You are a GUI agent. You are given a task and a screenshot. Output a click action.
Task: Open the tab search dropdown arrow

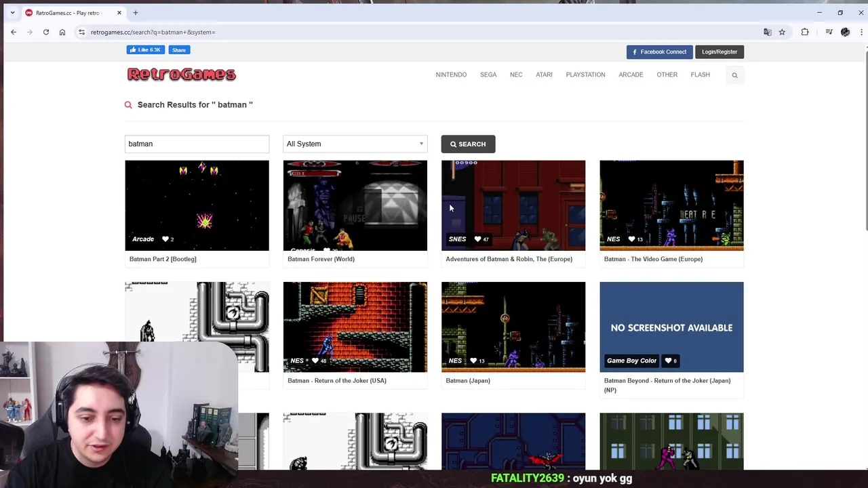pyautogui.click(x=12, y=12)
